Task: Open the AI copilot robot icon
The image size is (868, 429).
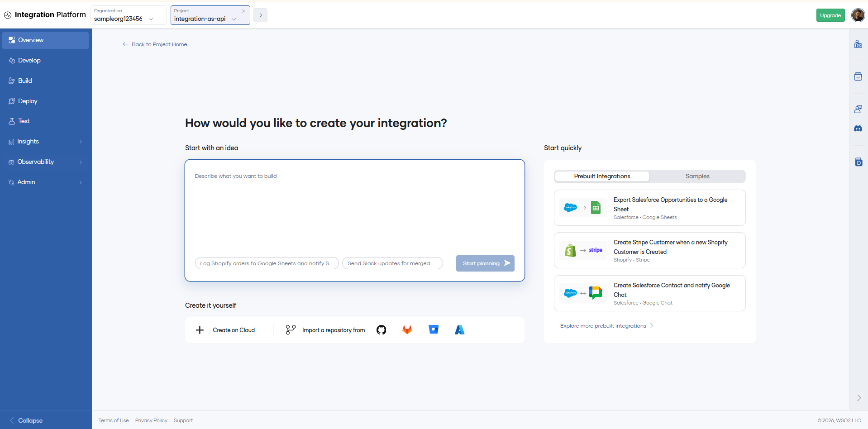Action: point(858,44)
